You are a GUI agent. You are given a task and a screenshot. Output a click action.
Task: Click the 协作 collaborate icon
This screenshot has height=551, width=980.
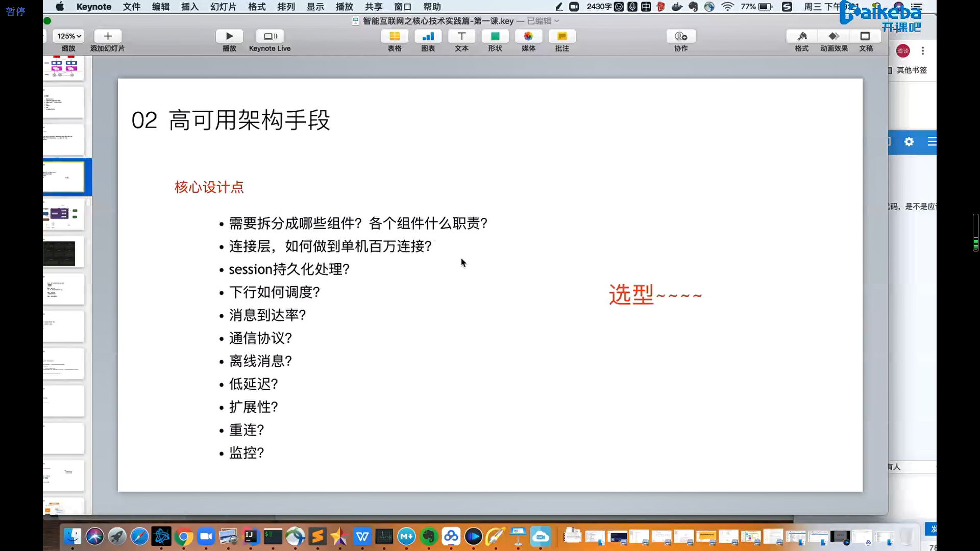681,36
